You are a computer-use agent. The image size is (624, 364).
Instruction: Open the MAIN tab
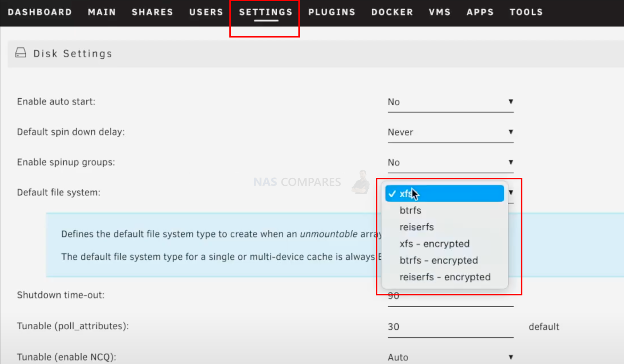(x=102, y=12)
